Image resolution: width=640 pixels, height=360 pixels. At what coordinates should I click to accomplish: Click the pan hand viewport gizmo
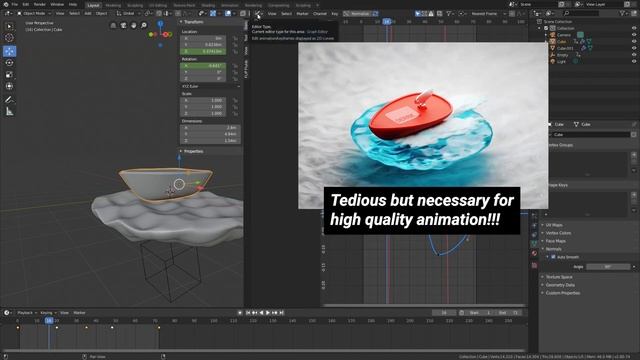pyautogui.click(x=133, y=25)
